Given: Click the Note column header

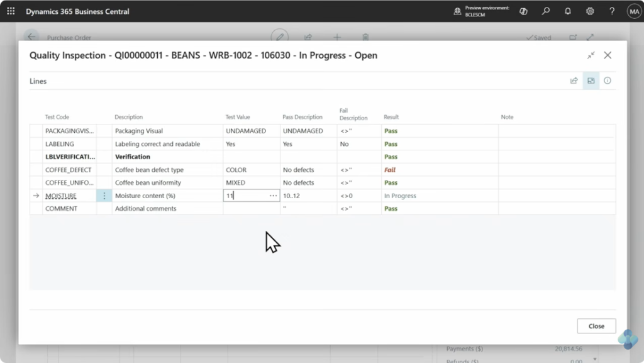Looking at the screenshot, I should 507,117.
